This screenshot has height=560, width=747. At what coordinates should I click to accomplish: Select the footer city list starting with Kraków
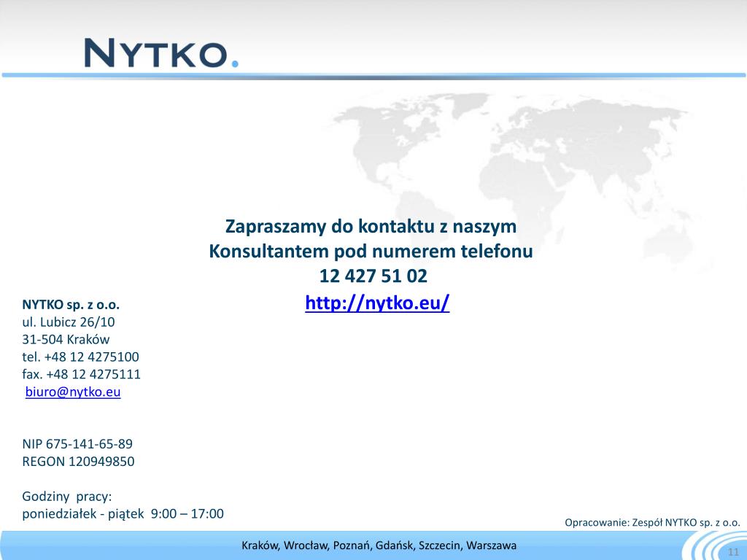379,545
